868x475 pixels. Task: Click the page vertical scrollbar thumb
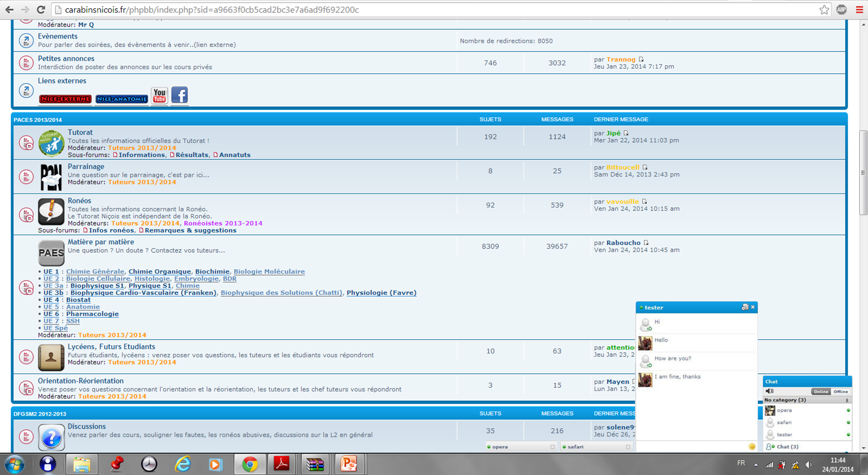[863, 173]
